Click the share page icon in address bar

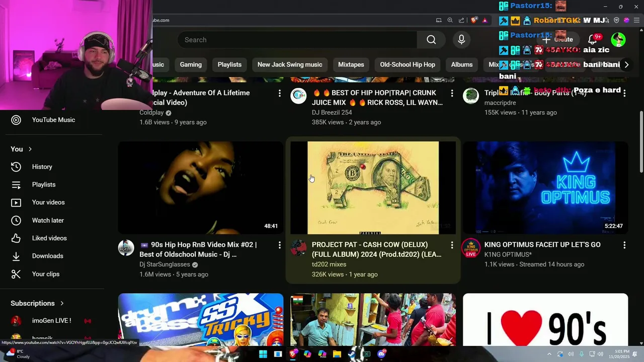click(x=461, y=20)
